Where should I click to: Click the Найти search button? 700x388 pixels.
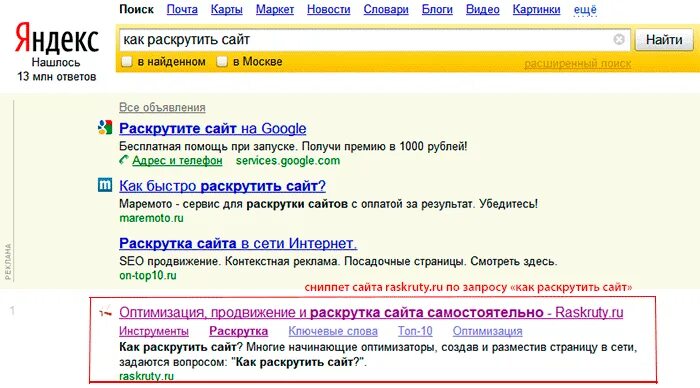pyautogui.click(x=664, y=40)
